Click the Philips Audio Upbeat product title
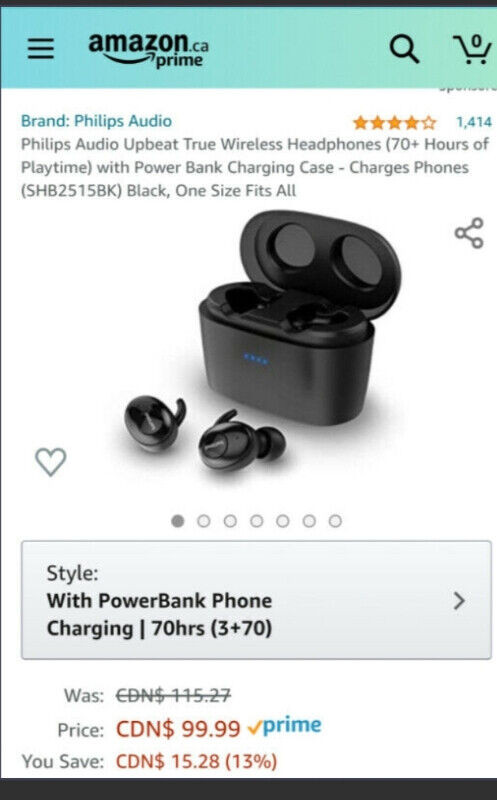This screenshot has width=497, height=800. (255, 167)
